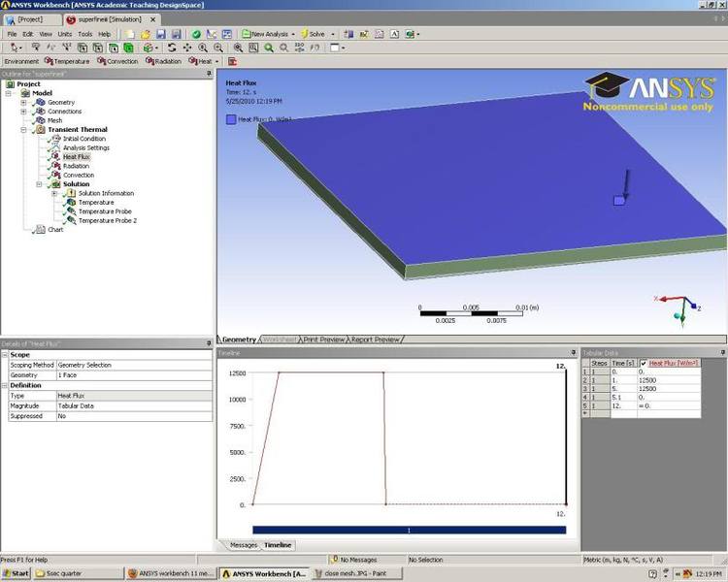The width and height of the screenshot is (728, 582).
Task: Select the Body selection filter icon
Action: click(x=128, y=48)
